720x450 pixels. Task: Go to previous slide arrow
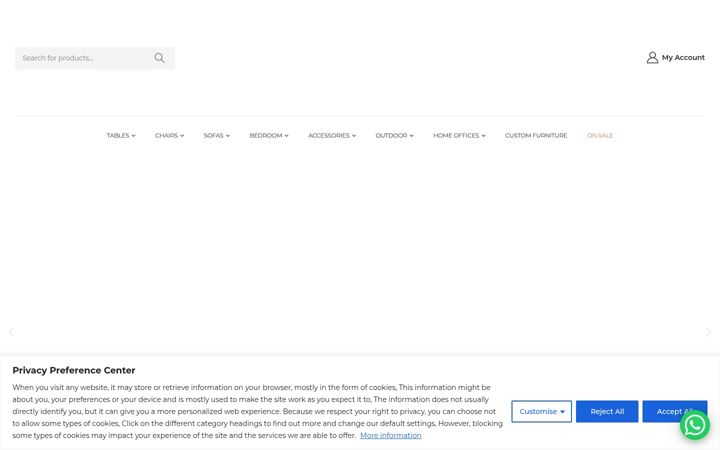[x=11, y=332]
